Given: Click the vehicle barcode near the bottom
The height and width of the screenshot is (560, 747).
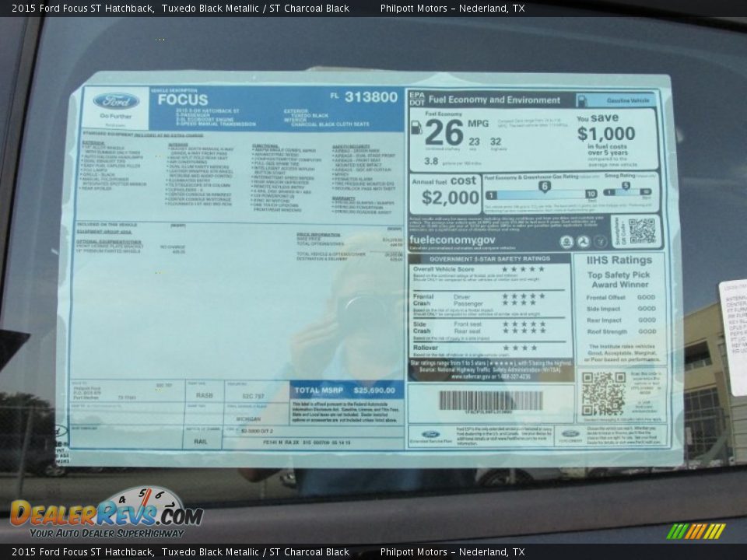Looking at the screenshot, I should pos(489,401).
